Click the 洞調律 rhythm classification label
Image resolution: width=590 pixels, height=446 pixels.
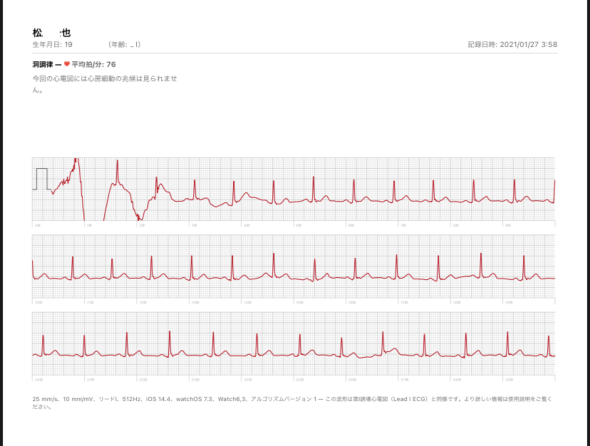coord(43,64)
